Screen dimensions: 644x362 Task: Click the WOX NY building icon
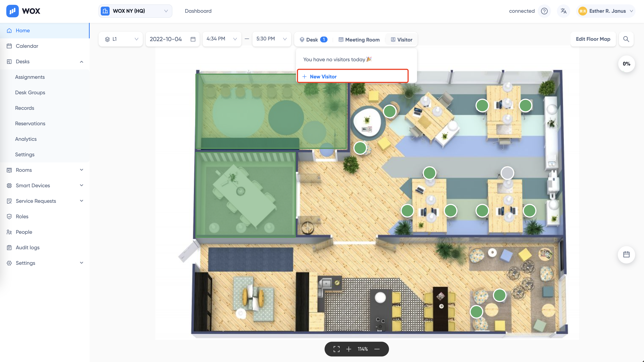[x=105, y=11]
